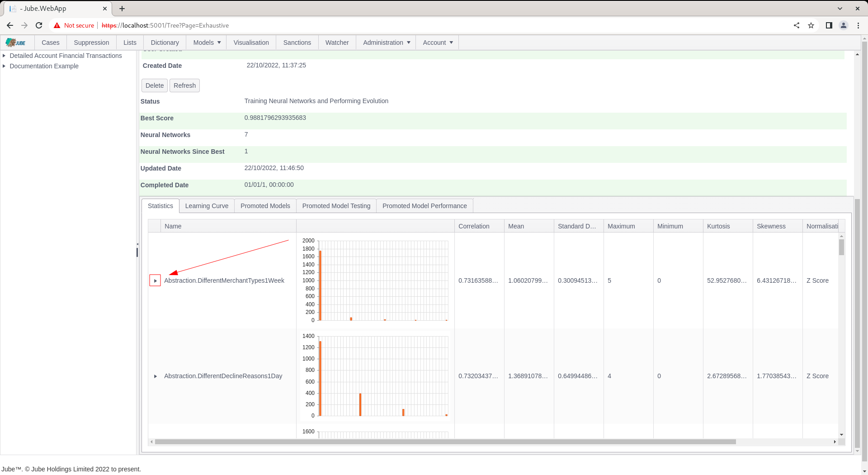Sort by the Mean column header

tap(529, 226)
